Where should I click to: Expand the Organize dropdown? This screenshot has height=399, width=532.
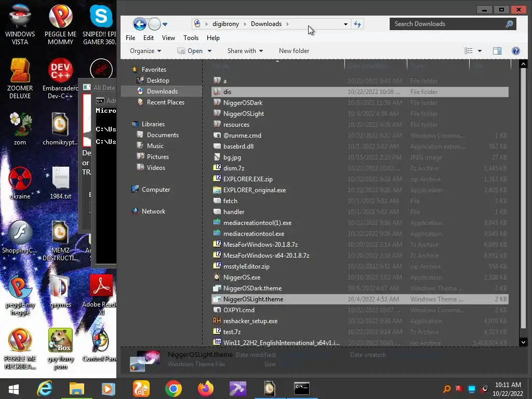(x=145, y=51)
